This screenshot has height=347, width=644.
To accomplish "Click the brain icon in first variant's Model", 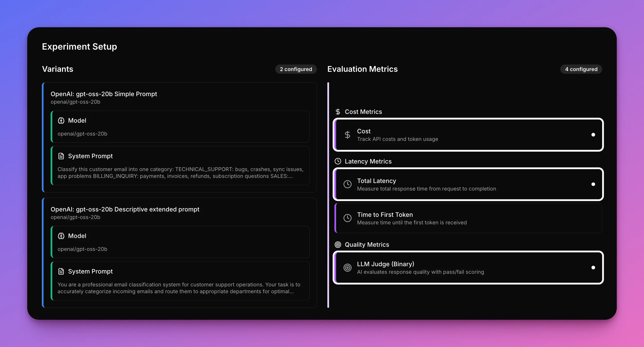I will 61,121.
